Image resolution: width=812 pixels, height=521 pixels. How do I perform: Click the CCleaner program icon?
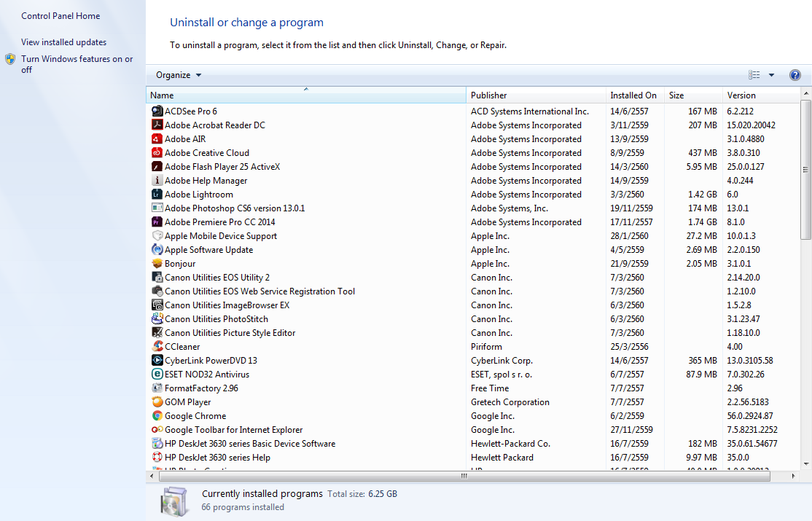(157, 346)
